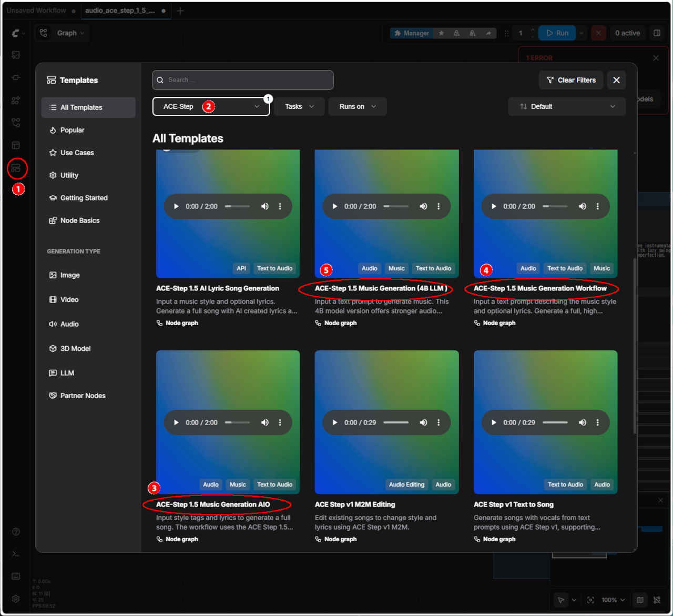Click the red cancel run icon
Image resolution: width=673 pixels, height=616 pixels.
598,33
